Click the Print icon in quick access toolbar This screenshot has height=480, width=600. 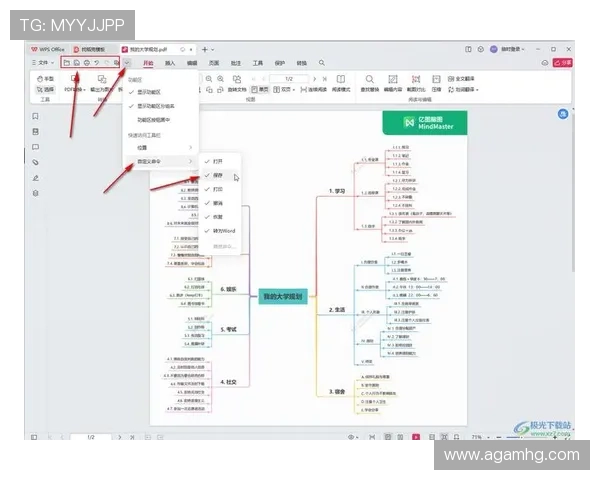(x=86, y=63)
